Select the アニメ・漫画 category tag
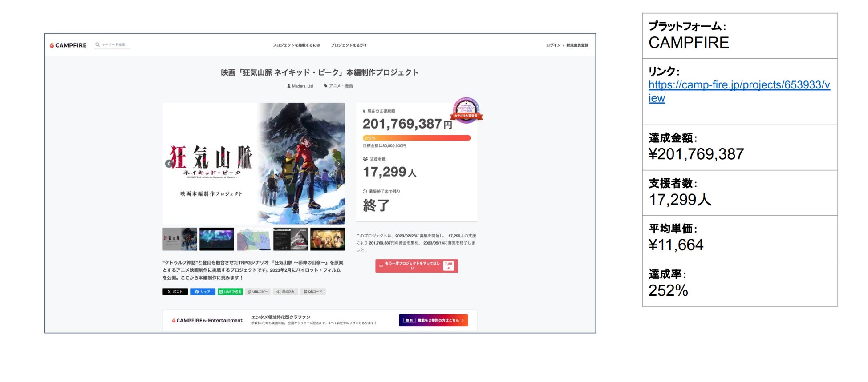Image resolution: width=868 pixels, height=382 pixels. click(339, 86)
